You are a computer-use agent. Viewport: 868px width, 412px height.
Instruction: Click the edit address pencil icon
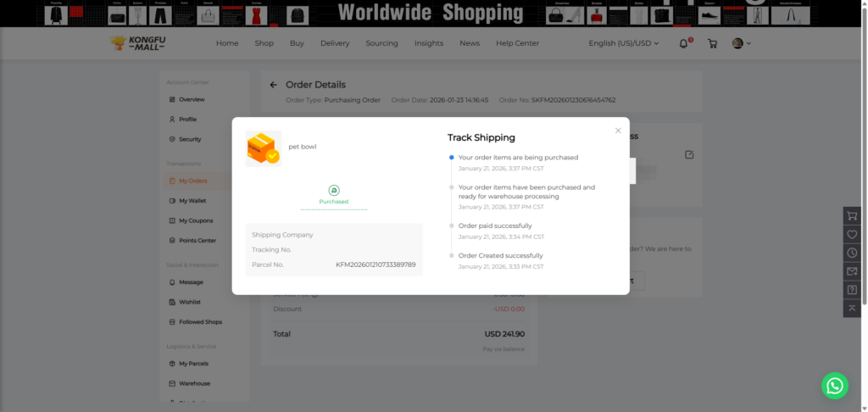(x=689, y=154)
